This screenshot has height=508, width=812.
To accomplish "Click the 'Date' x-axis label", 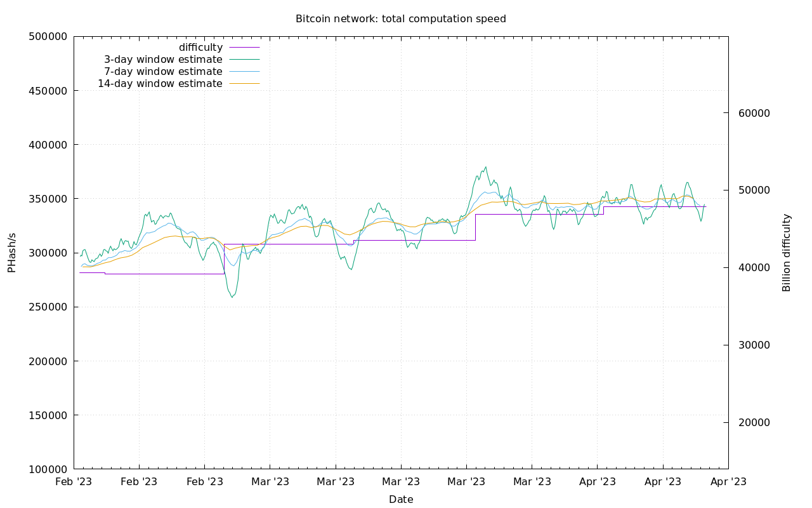I will [401, 500].
